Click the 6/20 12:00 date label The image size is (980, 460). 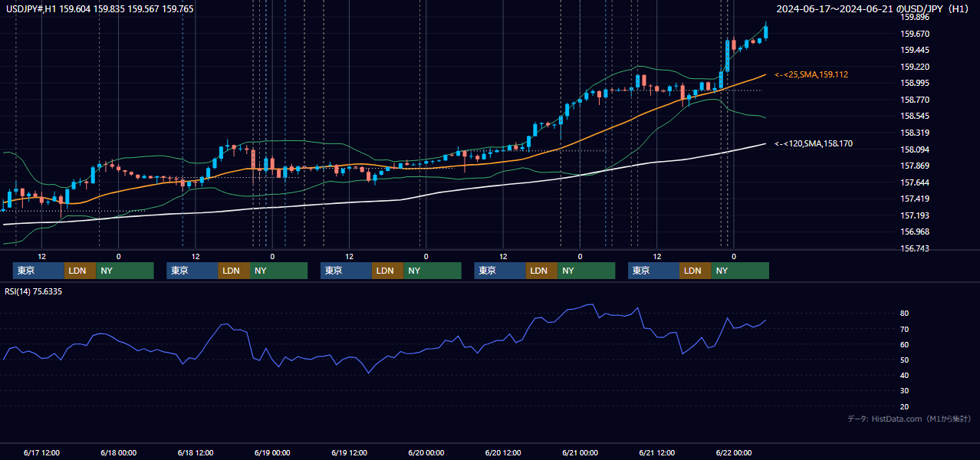[x=503, y=452]
